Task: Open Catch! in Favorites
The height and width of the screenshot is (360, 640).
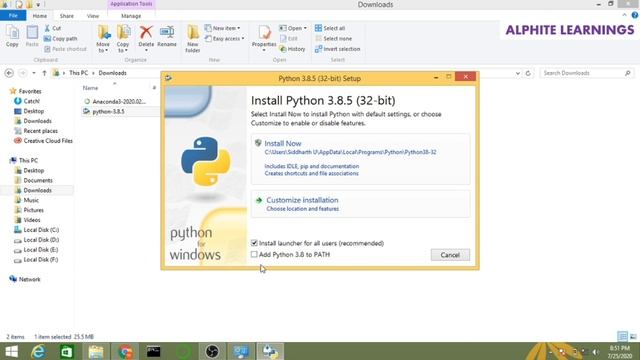Action: tap(31, 101)
